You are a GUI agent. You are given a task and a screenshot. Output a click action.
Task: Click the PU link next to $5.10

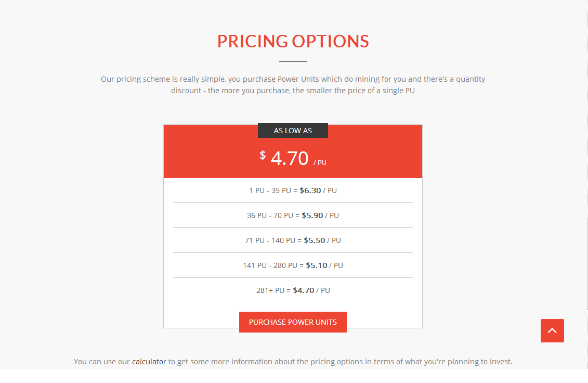point(338,265)
